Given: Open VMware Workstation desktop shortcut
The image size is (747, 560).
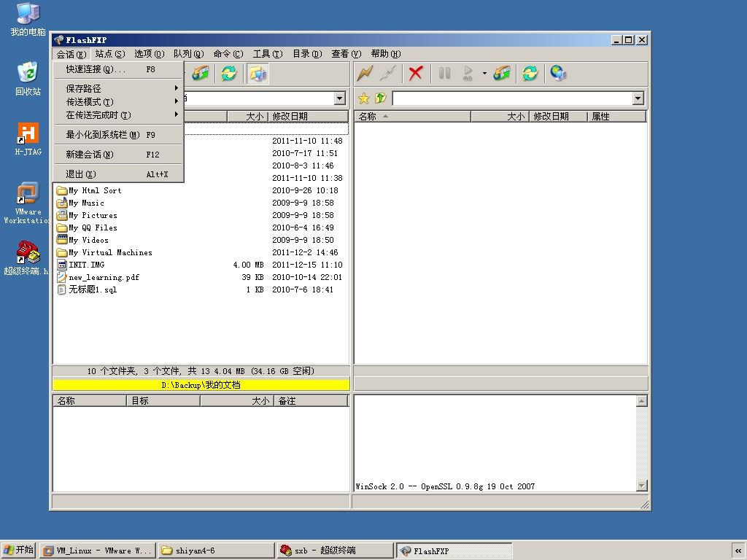Looking at the screenshot, I should pos(27,203).
